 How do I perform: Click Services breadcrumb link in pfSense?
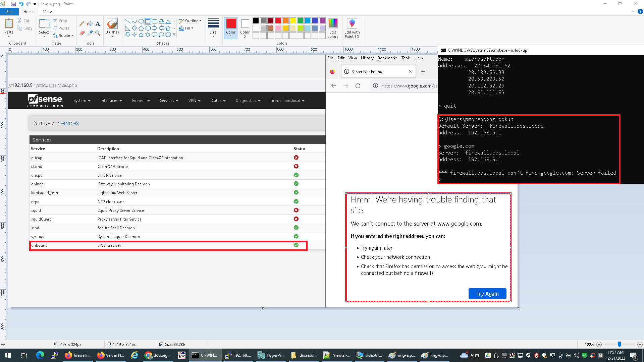coord(68,123)
